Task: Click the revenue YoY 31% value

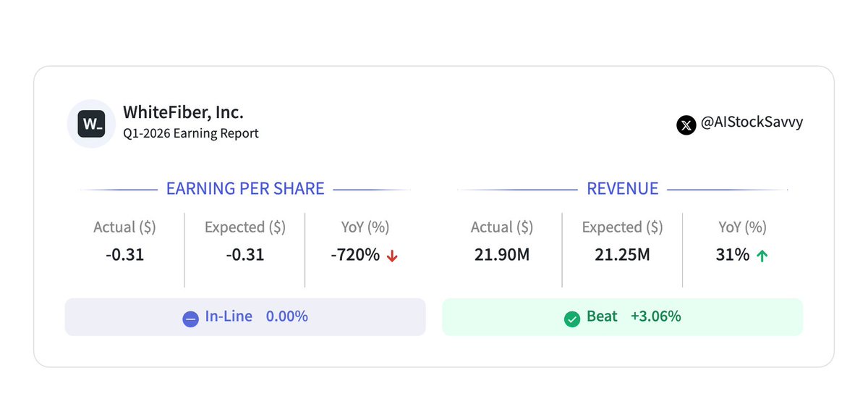Action: pyautogui.click(x=732, y=255)
